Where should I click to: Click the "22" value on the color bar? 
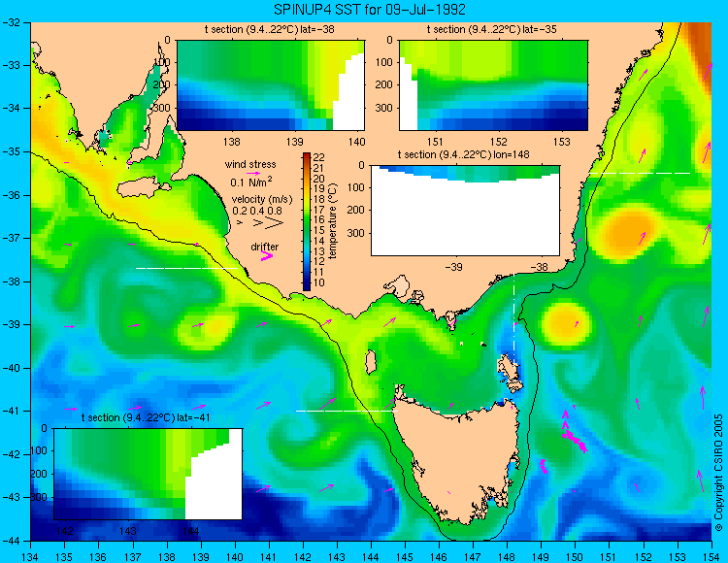319,158
